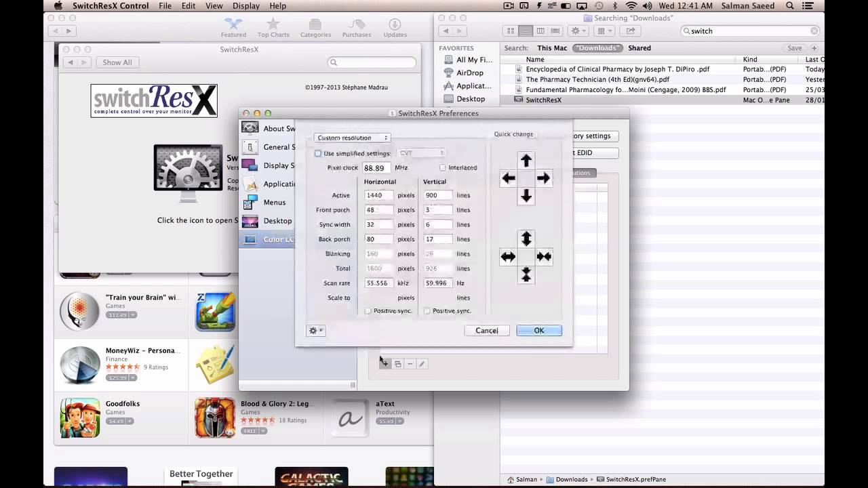Image resolution: width=868 pixels, height=488 pixels.
Task: Click the horizontal Front porch field
Action: pyautogui.click(x=378, y=210)
